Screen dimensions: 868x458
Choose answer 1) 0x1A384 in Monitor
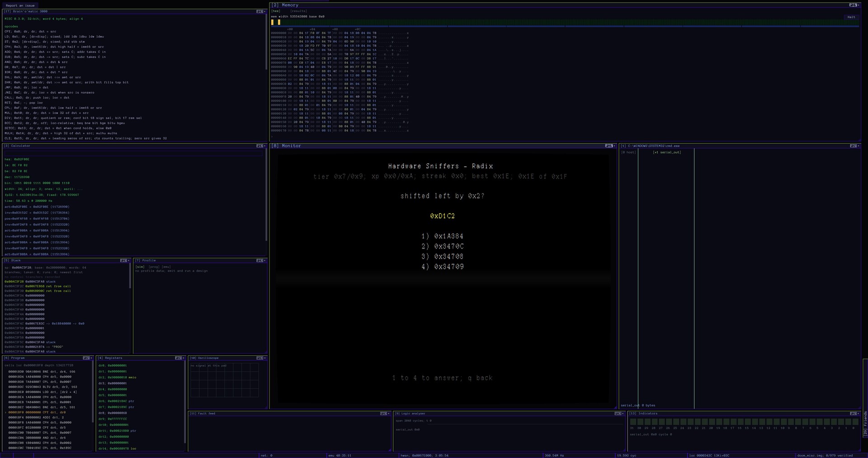pos(442,236)
